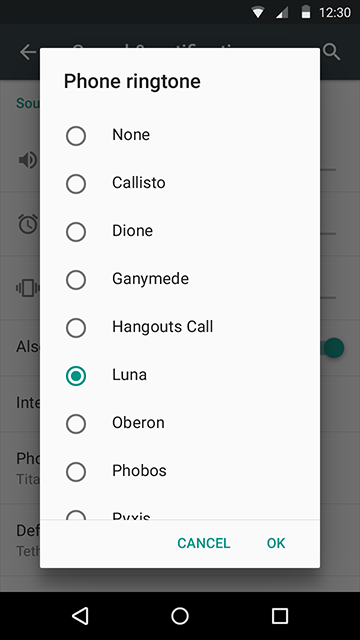Tap the Wi-Fi status icon
The width and height of the screenshot is (360, 640).
pos(258,13)
